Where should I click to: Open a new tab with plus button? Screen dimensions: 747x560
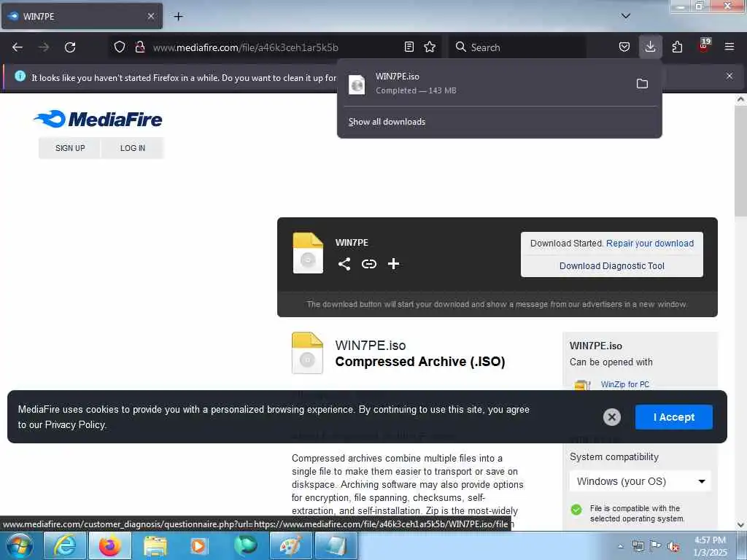(x=178, y=16)
